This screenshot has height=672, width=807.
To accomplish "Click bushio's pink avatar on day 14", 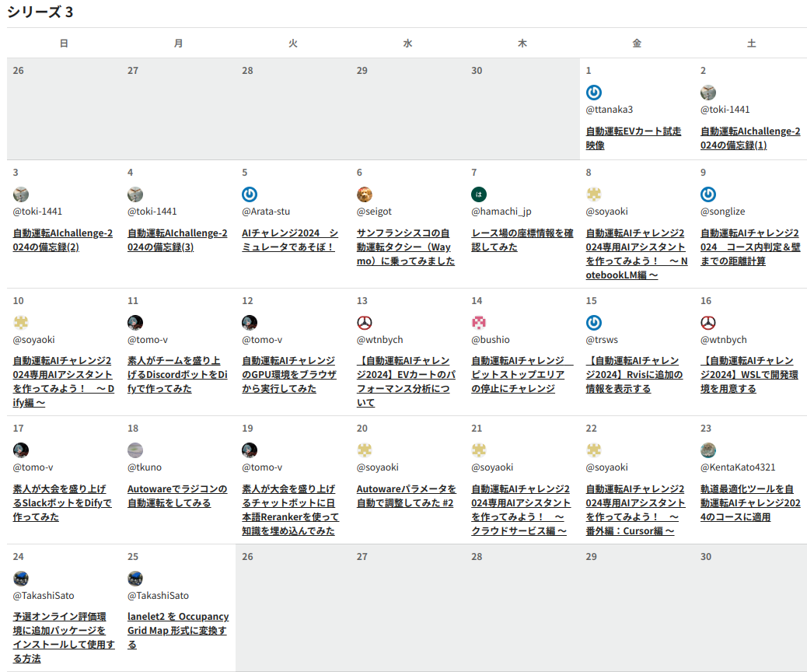I will tap(479, 323).
